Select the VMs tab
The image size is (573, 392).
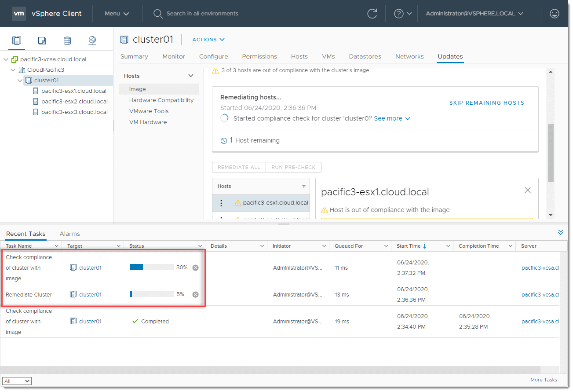(x=328, y=56)
